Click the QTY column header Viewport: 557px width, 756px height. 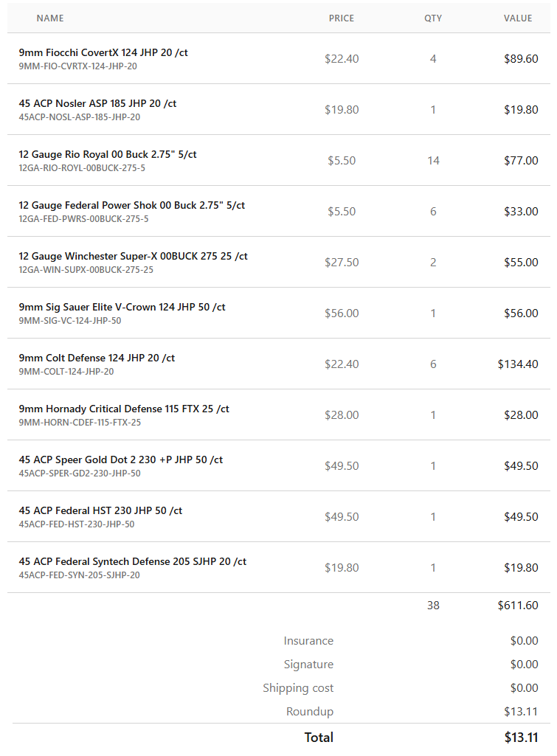pos(433,18)
